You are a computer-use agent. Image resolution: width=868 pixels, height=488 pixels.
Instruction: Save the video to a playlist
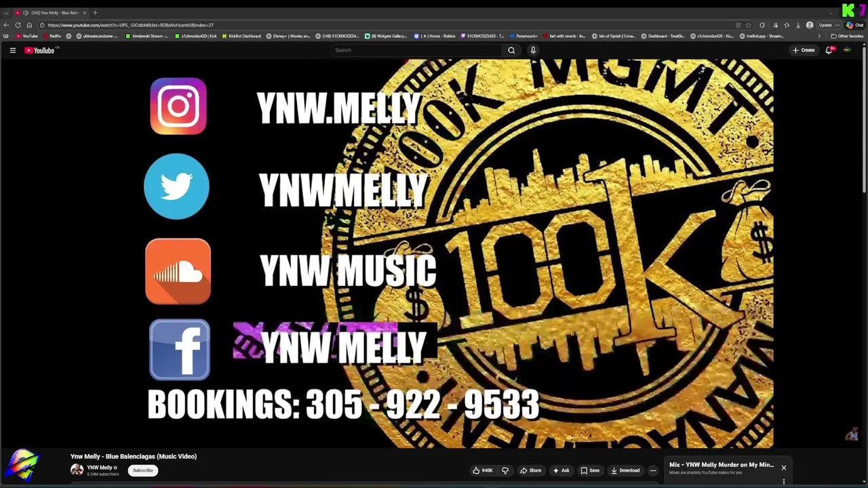click(x=590, y=470)
